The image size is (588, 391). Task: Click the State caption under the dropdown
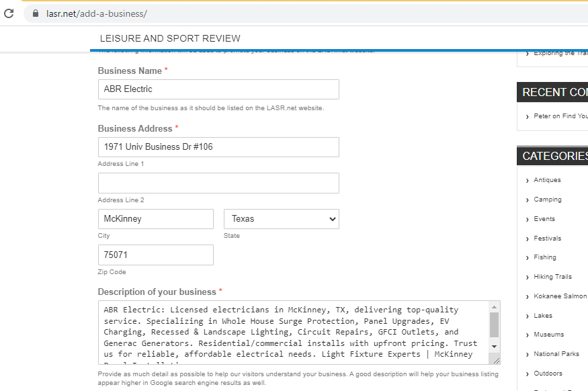pos(231,236)
